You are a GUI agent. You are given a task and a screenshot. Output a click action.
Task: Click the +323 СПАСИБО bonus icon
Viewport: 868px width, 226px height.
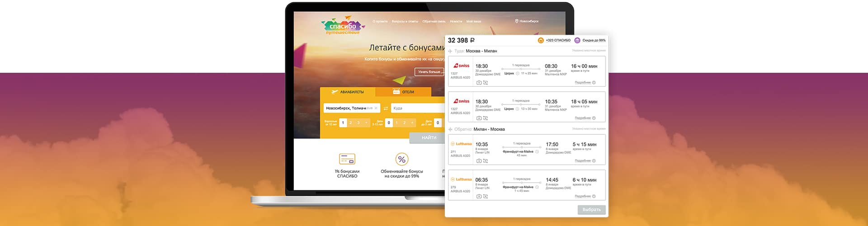click(x=541, y=40)
